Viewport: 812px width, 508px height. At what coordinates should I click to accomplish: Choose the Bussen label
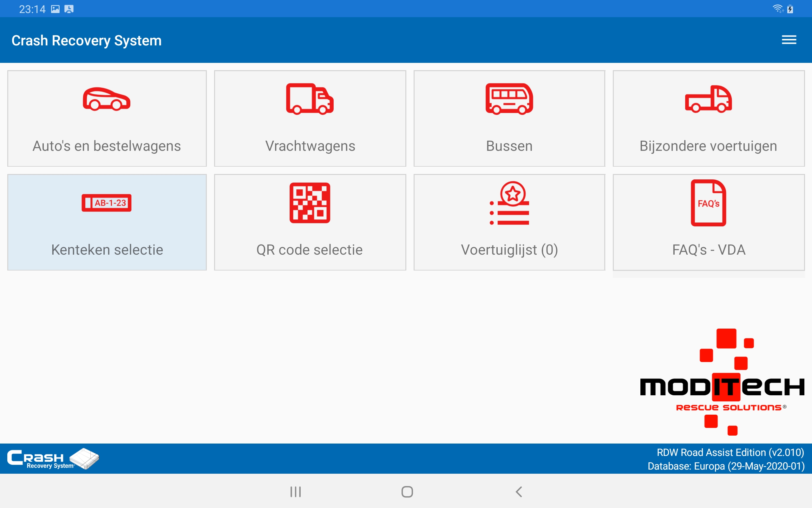509,146
